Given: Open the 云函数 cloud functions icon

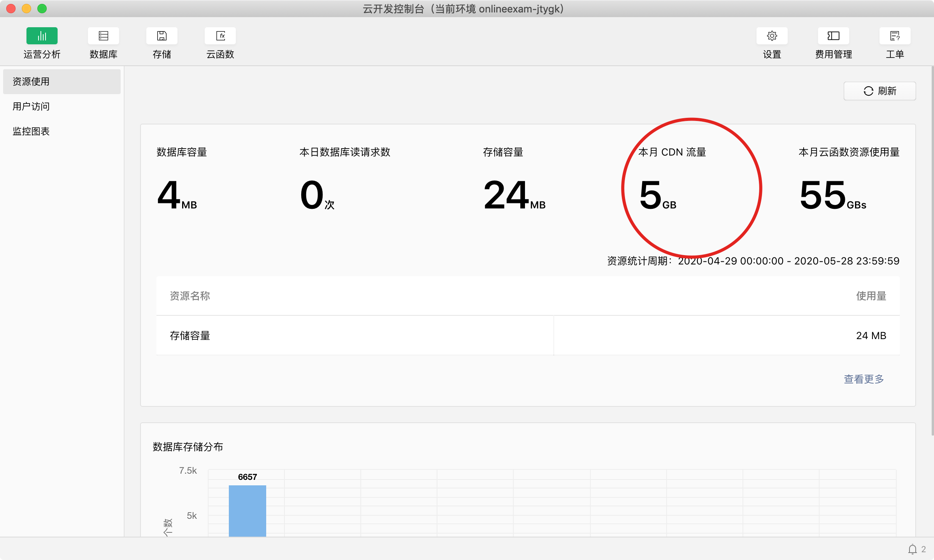Looking at the screenshot, I should [x=220, y=36].
